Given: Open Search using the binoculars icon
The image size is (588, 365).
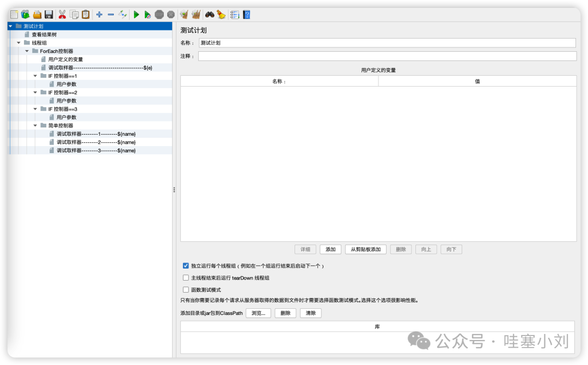Looking at the screenshot, I should (x=210, y=15).
